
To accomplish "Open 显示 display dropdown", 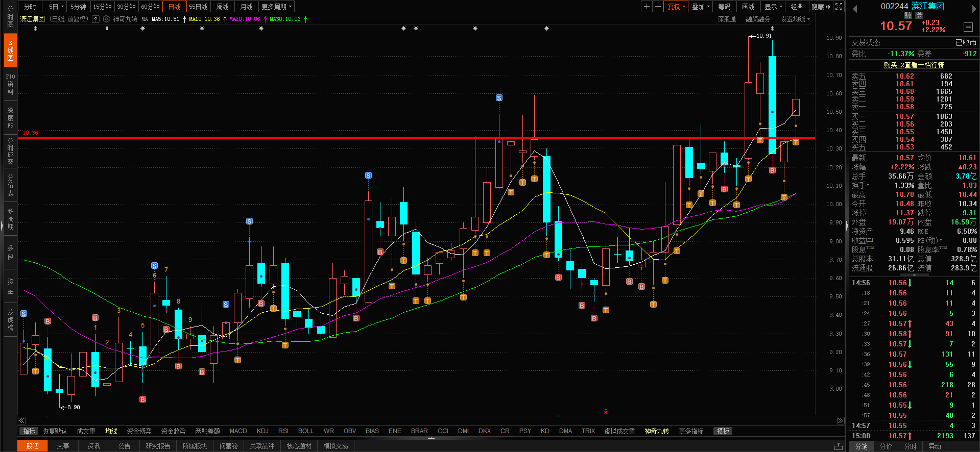I will tap(773, 7).
